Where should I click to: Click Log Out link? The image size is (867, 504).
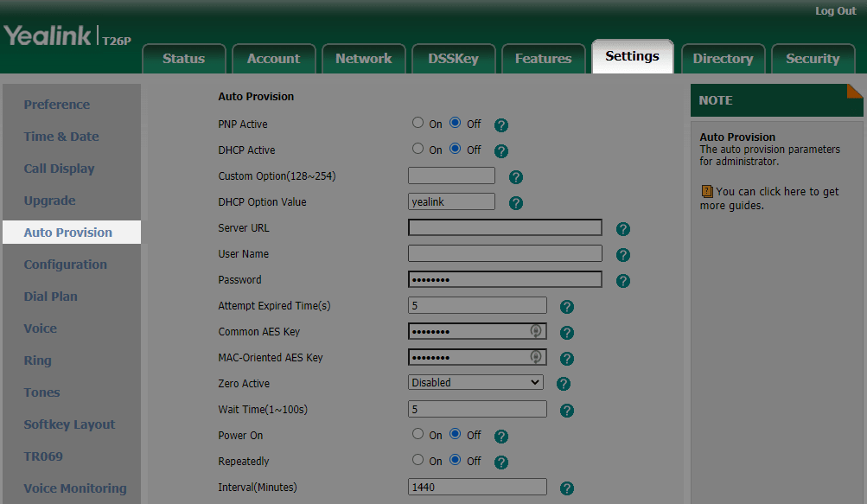(836, 11)
